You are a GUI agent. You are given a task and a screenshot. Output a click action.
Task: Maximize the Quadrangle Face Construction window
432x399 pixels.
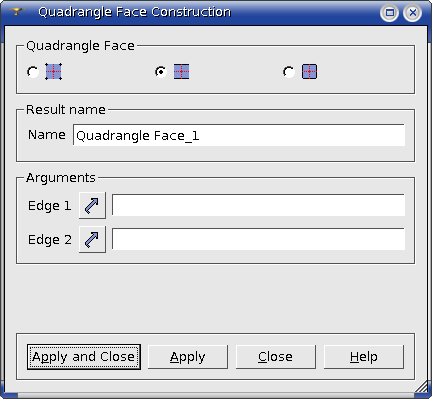(x=389, y=13)
